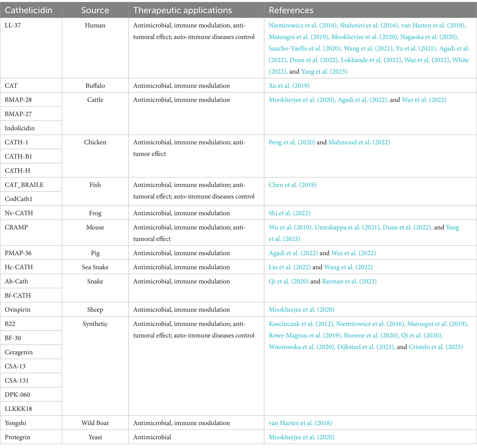Select the Buffalo source cell

click(95, 85)
